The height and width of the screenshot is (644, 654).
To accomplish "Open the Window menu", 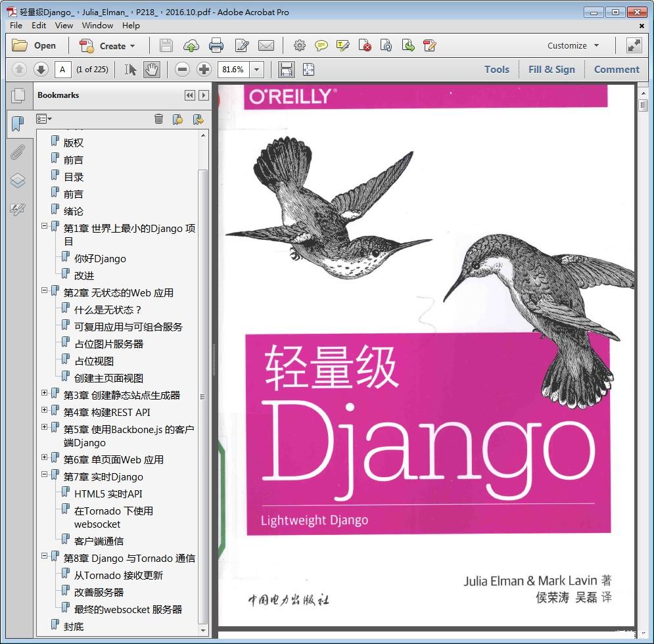I will pyautogui.click(x=97, y=25).
